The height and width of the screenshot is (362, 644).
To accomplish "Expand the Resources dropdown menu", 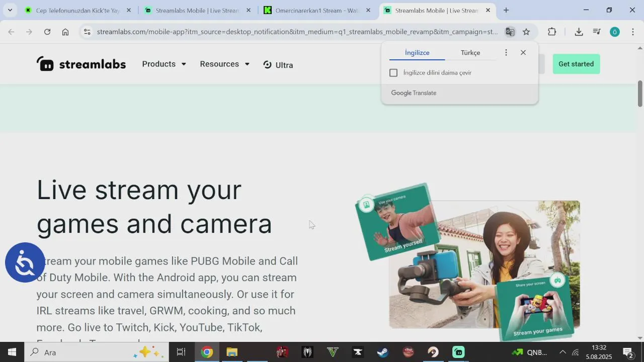I will click(x=224, y=64).
